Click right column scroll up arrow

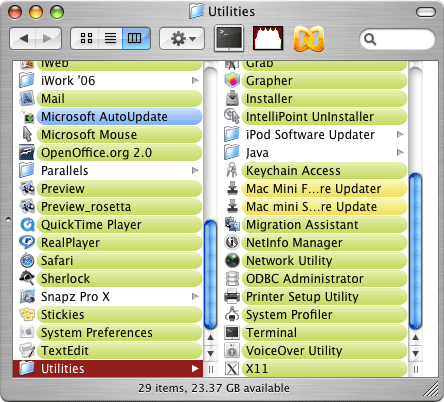click(x=415, y=337)
